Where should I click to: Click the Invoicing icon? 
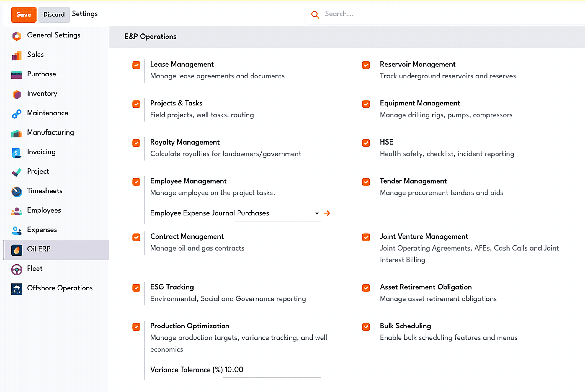pyautogui.click(x=17, y=152)
